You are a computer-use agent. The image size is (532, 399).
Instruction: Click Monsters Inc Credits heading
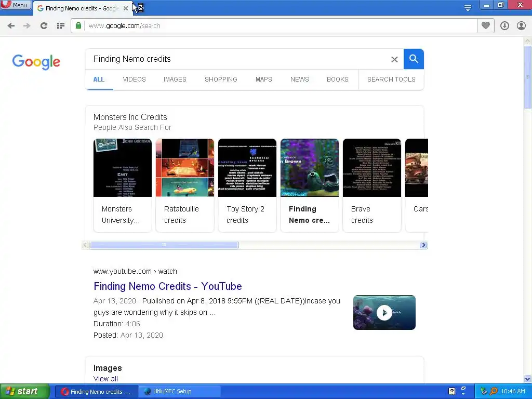(130, 117)
